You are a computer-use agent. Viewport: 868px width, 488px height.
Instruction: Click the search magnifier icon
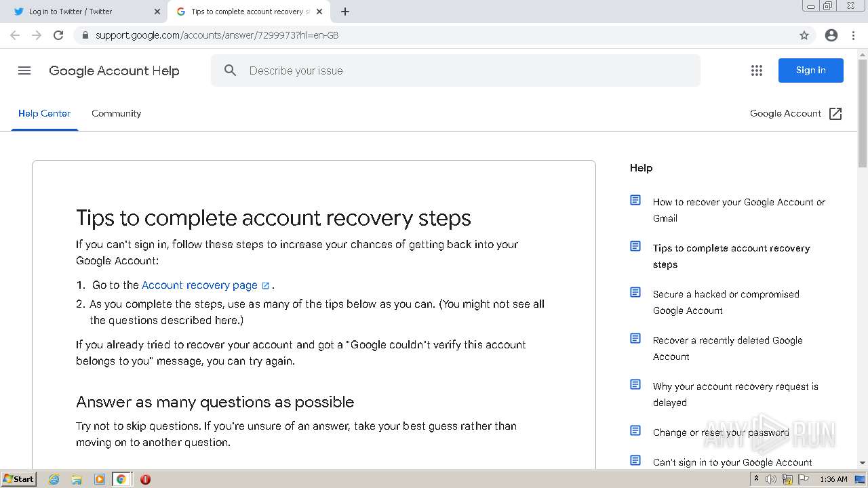coord(230,70)
